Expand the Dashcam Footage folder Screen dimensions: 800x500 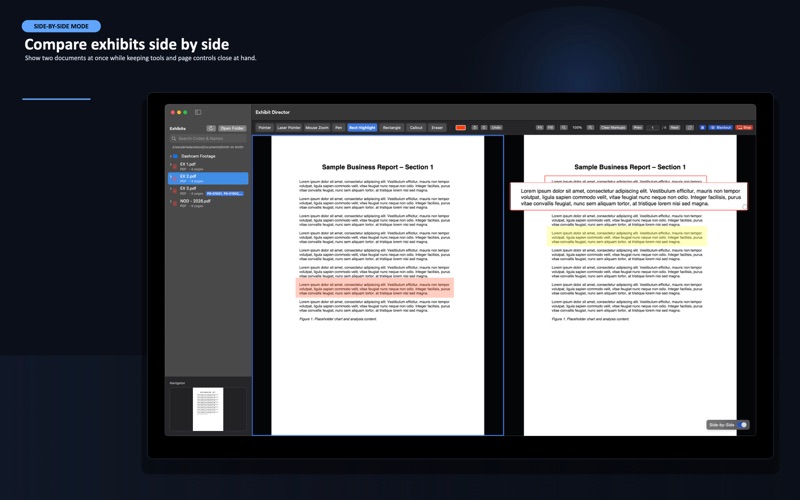click(x=170, y=156)
